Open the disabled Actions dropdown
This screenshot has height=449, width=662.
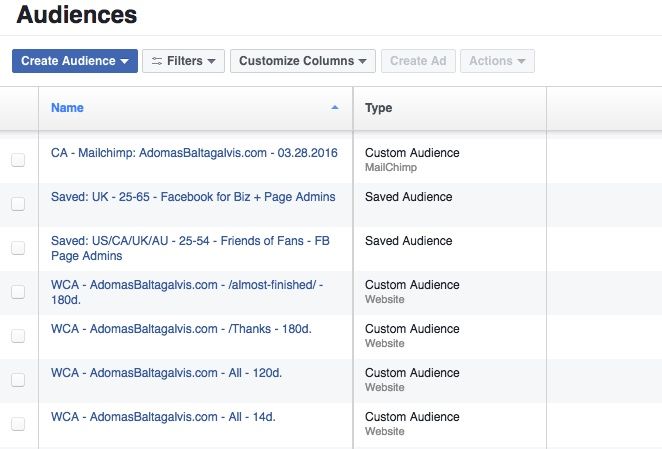pos(497,61)
